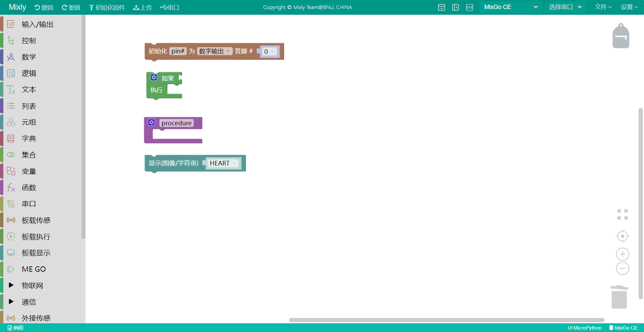The height and width of the screenshot is (332, 644).
Task: Click 撤销 undo button
Action: (x=44, y=7)
